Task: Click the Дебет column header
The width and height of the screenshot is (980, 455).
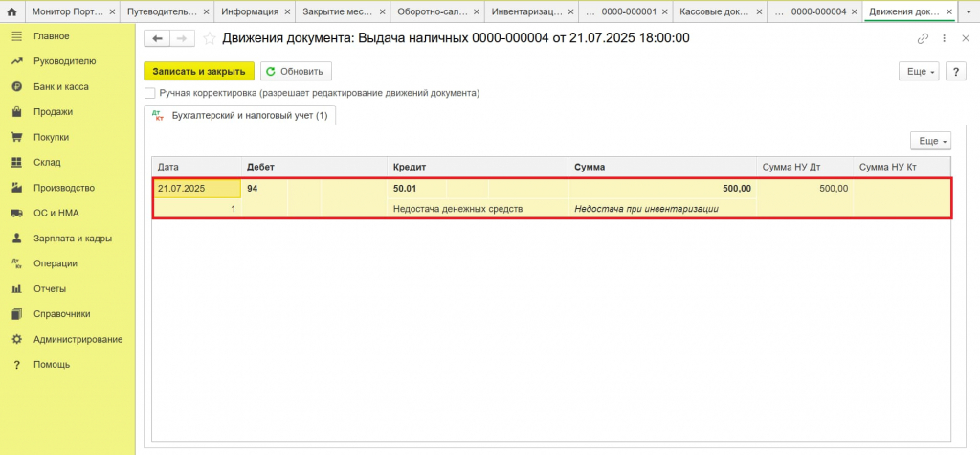Action: click(314, 167)
